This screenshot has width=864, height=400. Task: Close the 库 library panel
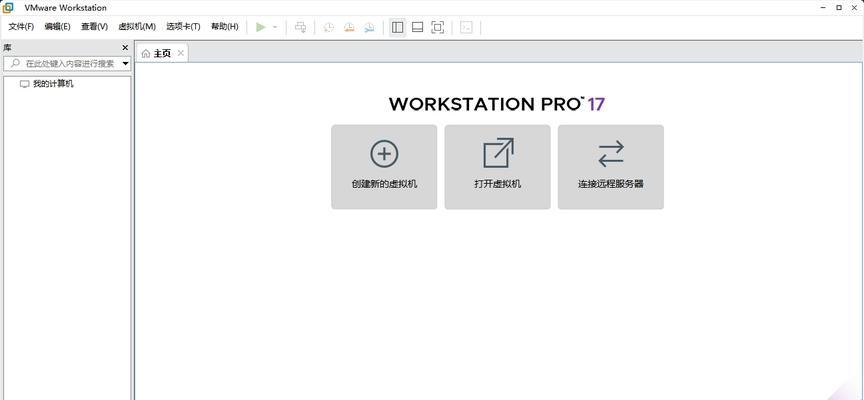[x=125, y=48]
